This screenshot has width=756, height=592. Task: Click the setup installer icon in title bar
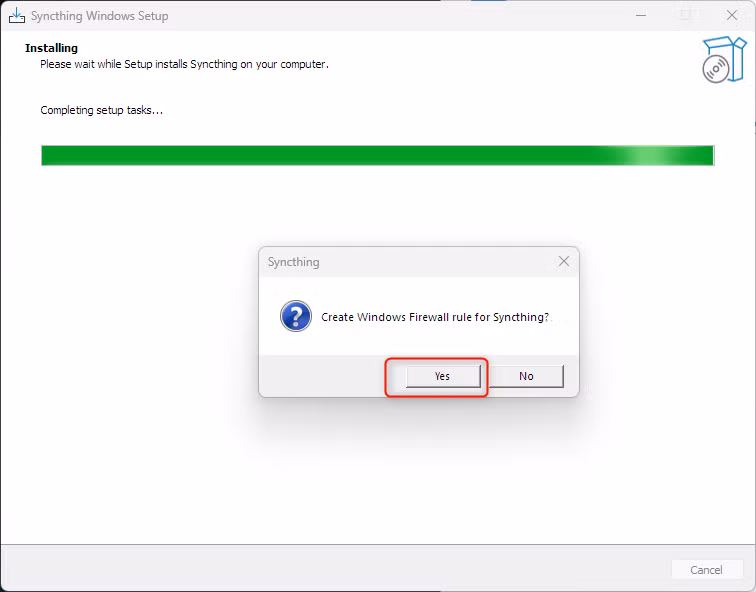pos(17,15)
